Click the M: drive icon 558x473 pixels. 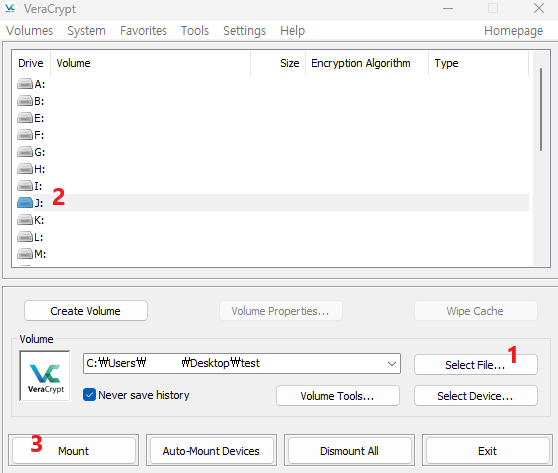[25, 254]
